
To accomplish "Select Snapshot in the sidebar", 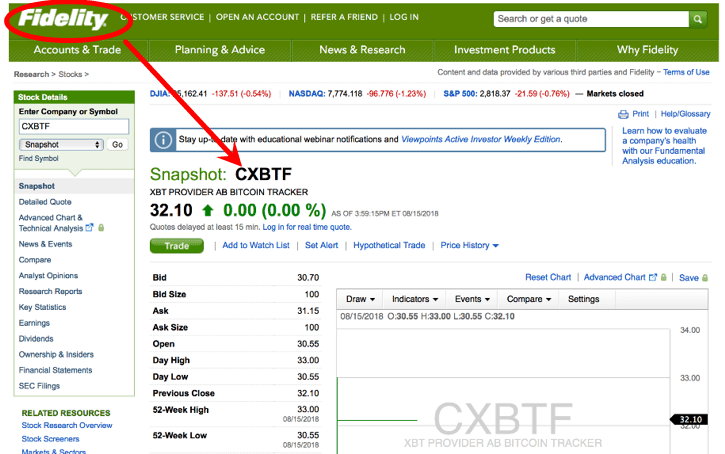I will 37,186.
